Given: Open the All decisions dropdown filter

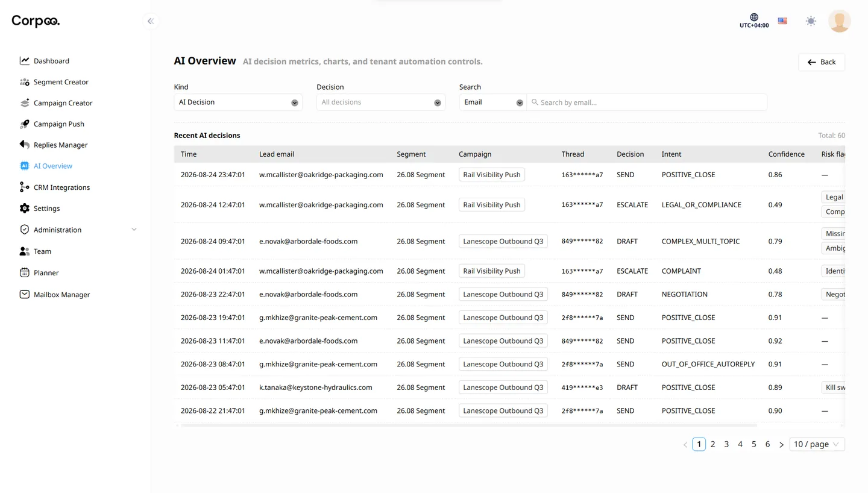Looking at the screenshot, I should pos(381,102).
